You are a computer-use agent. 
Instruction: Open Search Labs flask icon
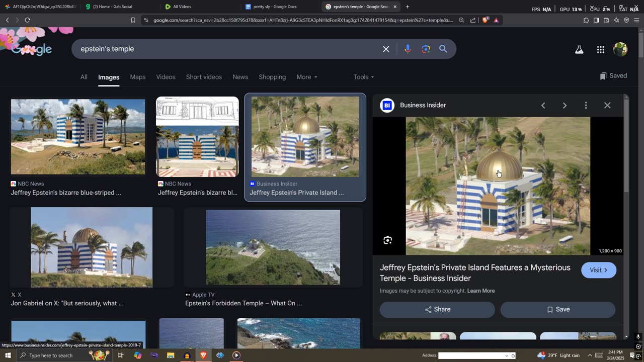coord(579,49)
